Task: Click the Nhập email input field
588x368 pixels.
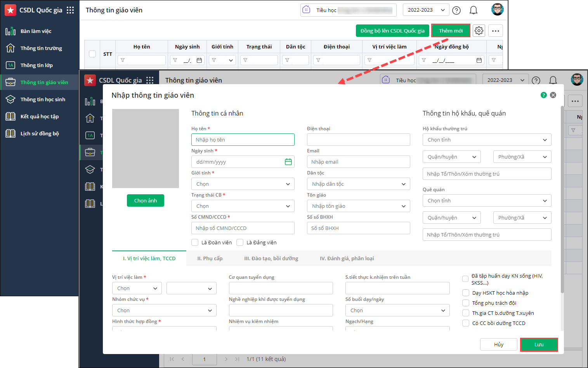Action: coord(359,162)
